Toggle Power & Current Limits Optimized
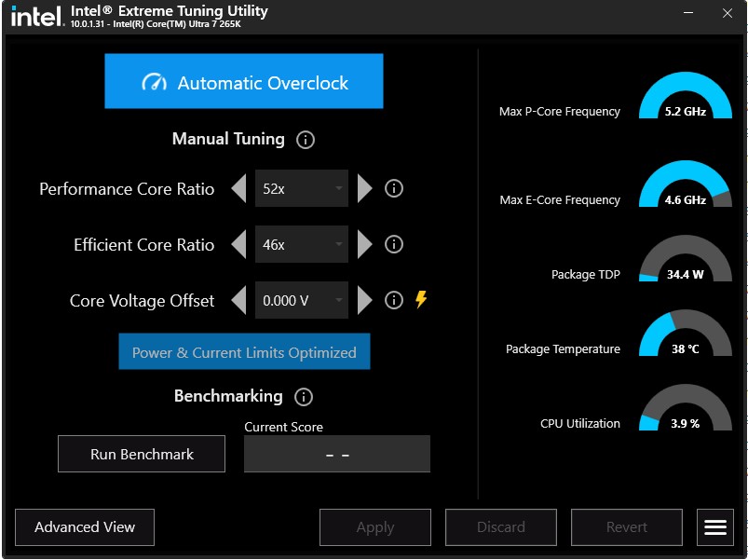 244,352
